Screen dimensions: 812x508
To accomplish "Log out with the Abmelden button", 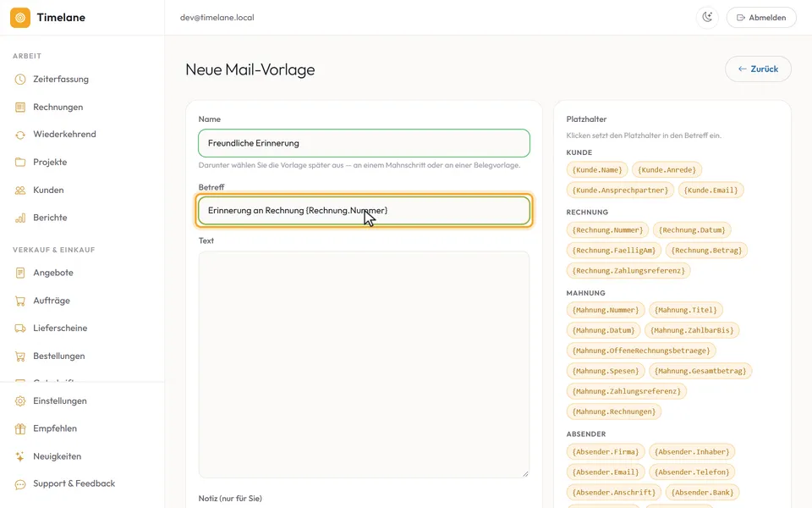I will point(761,18).
